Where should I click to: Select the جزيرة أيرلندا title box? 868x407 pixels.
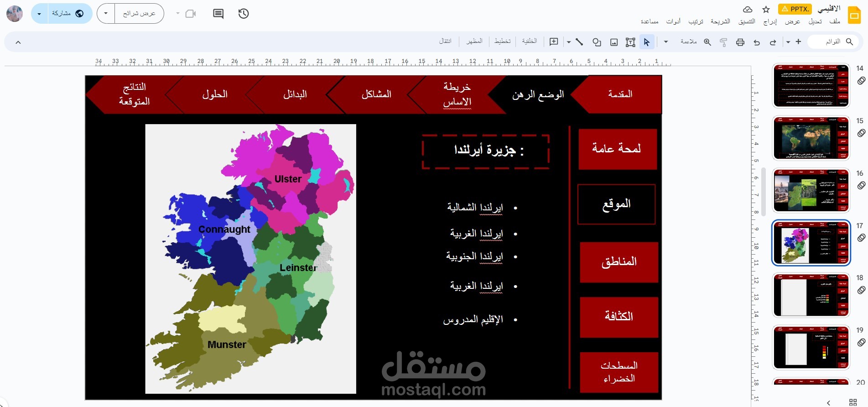486,151
